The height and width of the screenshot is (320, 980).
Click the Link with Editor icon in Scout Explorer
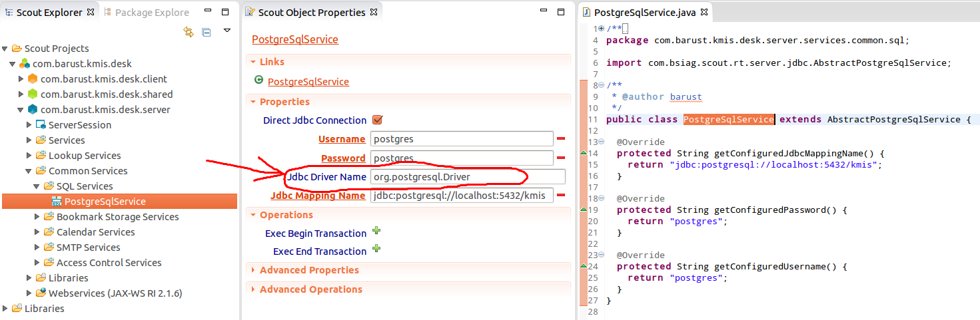189,31
